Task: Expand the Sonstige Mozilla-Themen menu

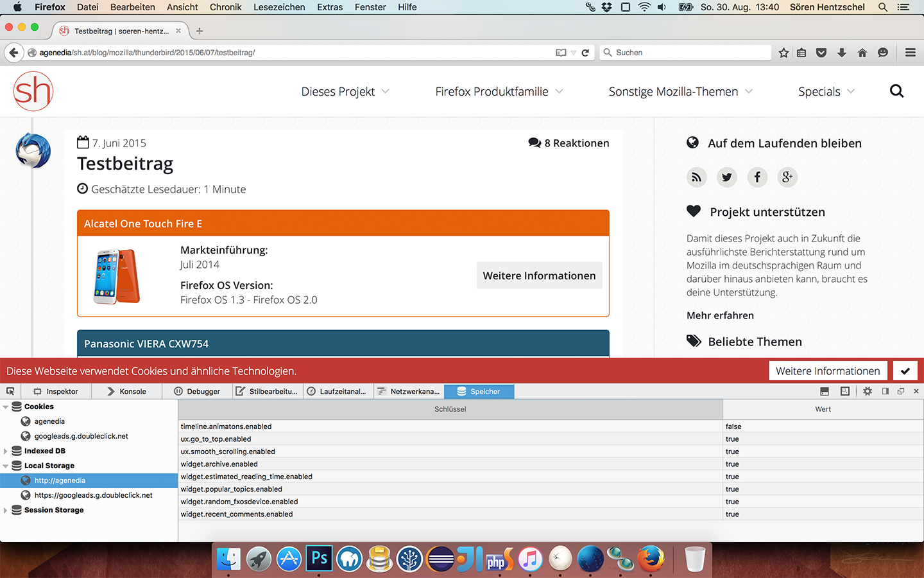Action: point(681,92)
